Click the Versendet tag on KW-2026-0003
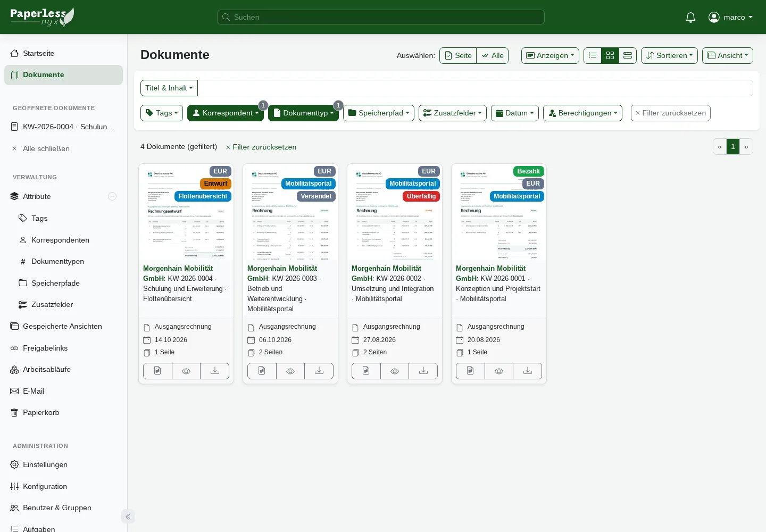This screenshot has height=532, width=766. [x=316, y=196]
